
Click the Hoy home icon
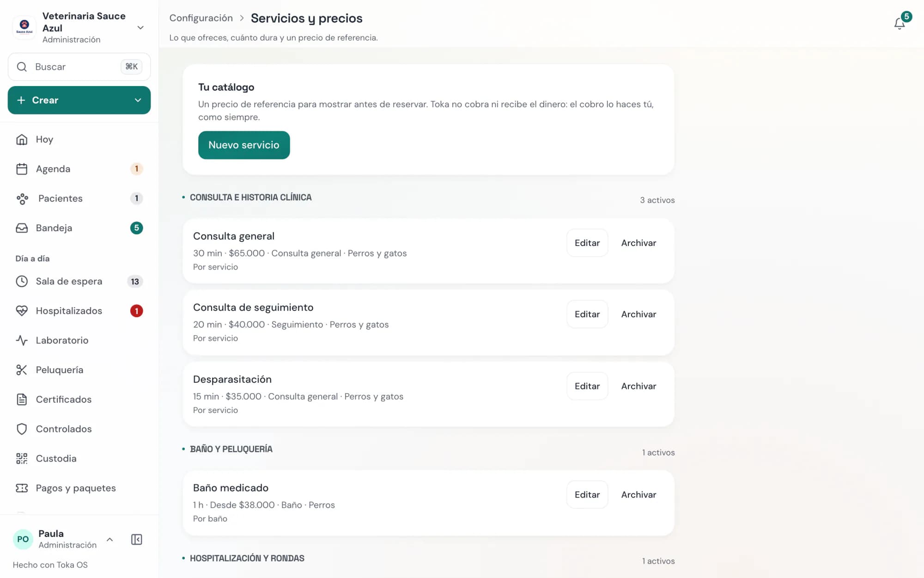pos(22,139)
